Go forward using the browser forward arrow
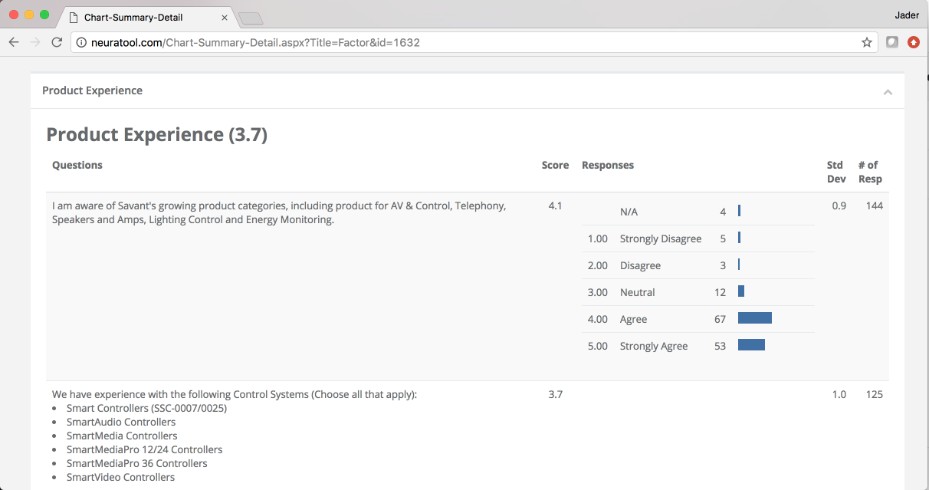Viewport: 929px width, 490px height. point(35,42)
